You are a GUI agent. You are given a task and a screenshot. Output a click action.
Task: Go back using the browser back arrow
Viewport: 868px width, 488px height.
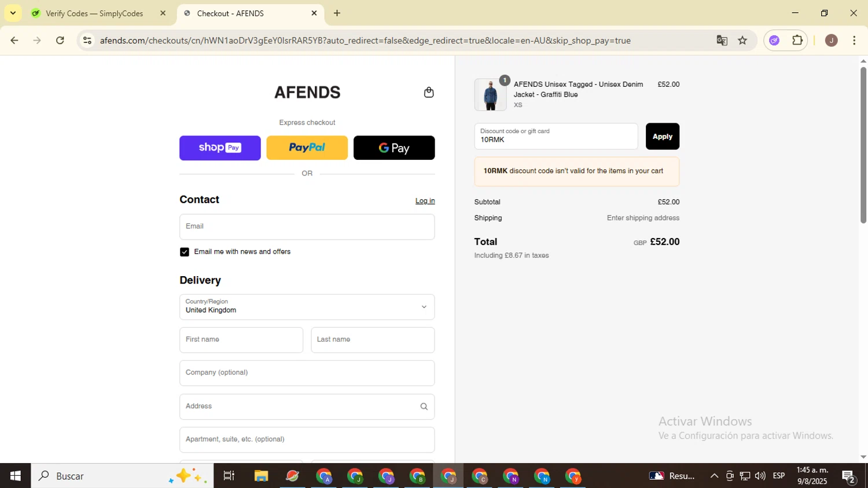[x=14, y=41]
